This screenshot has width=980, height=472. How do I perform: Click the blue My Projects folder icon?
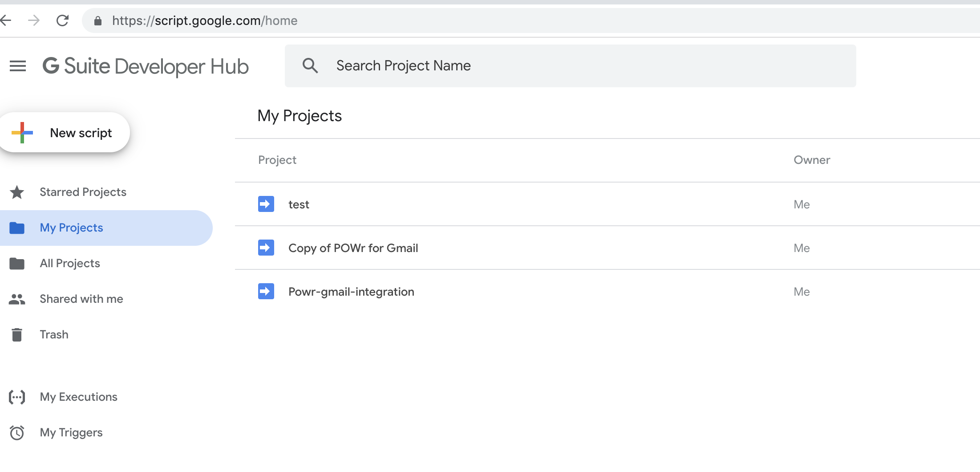[x=17, y=228]
